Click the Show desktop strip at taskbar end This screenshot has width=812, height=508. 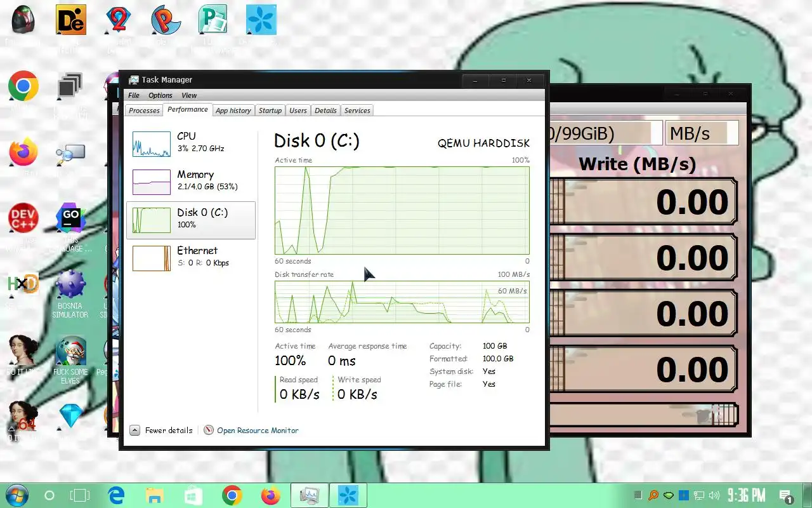click(808, 495)
